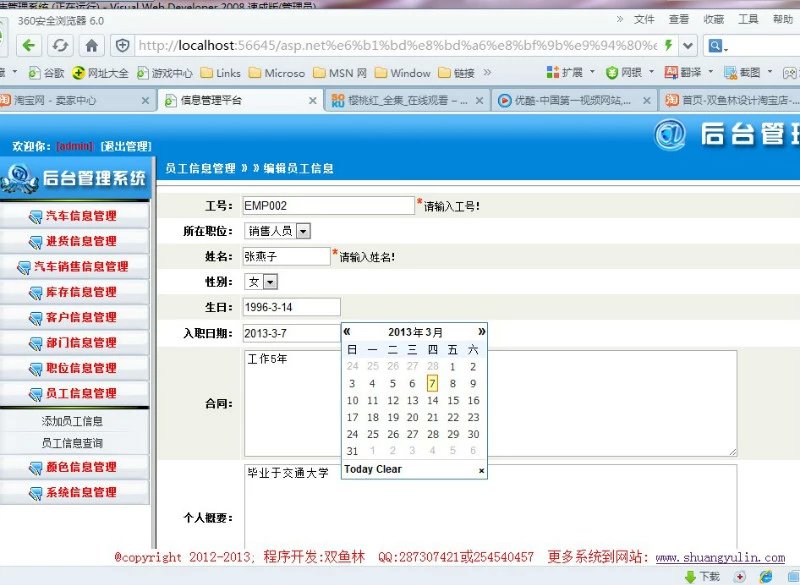Open the 工具 menu in the browser

coord(747,19)
